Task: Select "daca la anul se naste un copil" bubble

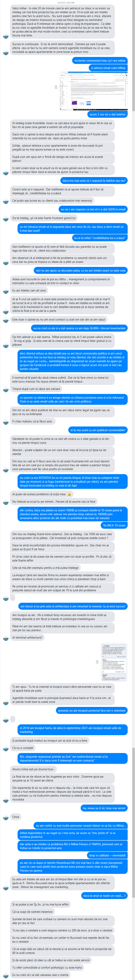Action: (x=104, y=896)
